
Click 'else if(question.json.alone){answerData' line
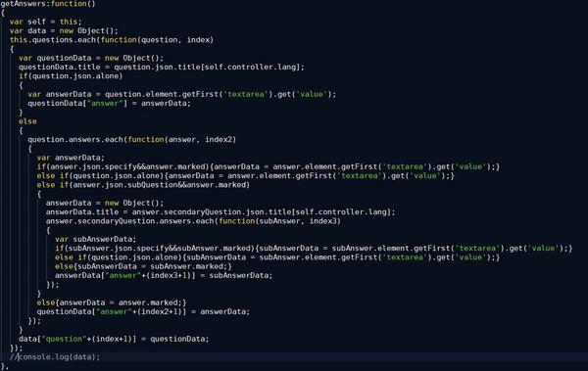(246, 176)
